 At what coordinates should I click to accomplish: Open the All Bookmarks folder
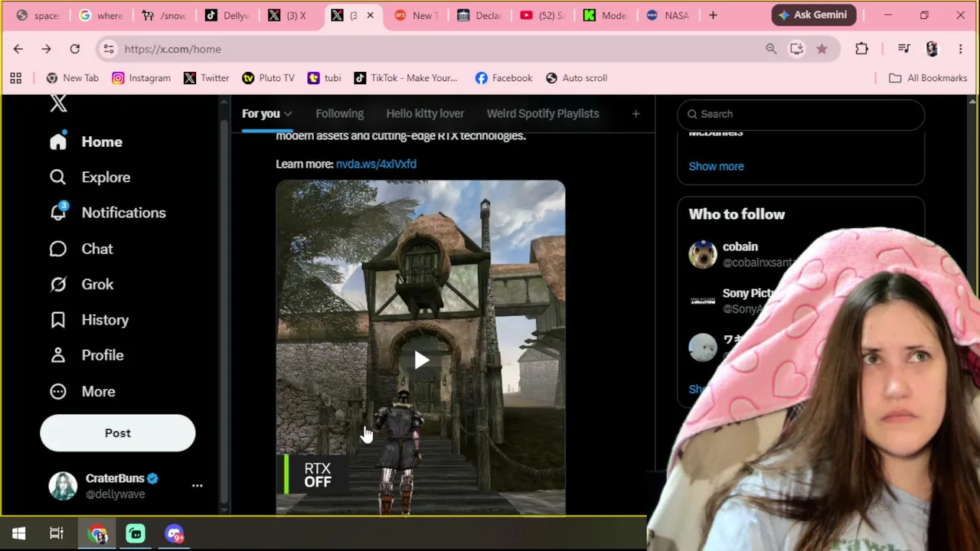(x=928, y=78)
